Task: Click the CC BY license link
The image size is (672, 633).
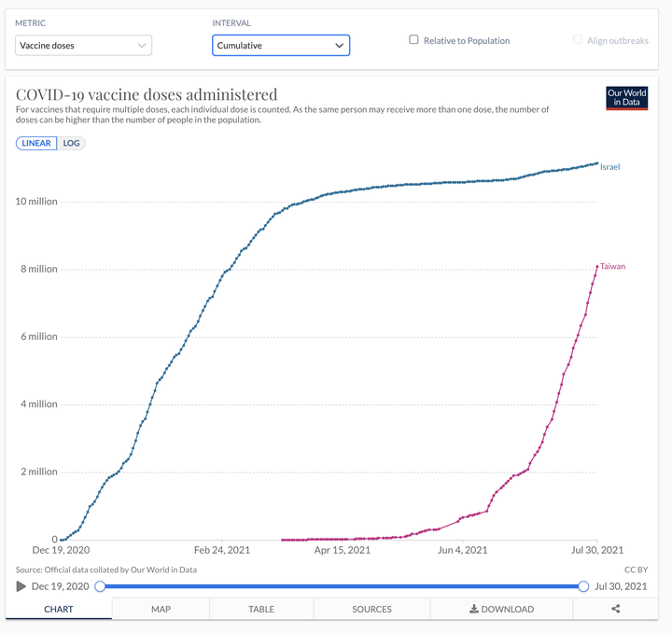Action: tap(636, 570)
